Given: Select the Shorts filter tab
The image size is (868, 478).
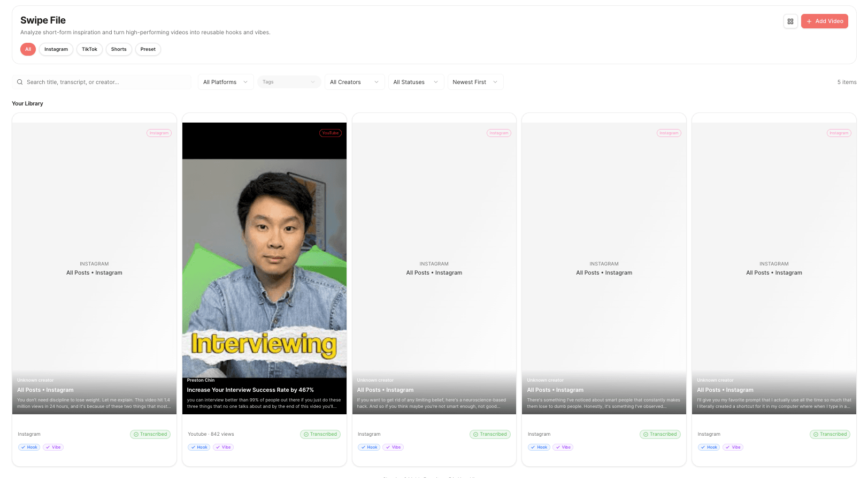Looking at the screenshot, I should click(119, 49).
